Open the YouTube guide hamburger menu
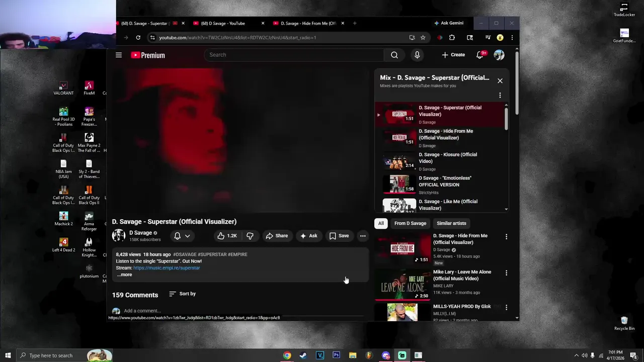This screenshot has width=644, height=362. [x=119, y=55]
